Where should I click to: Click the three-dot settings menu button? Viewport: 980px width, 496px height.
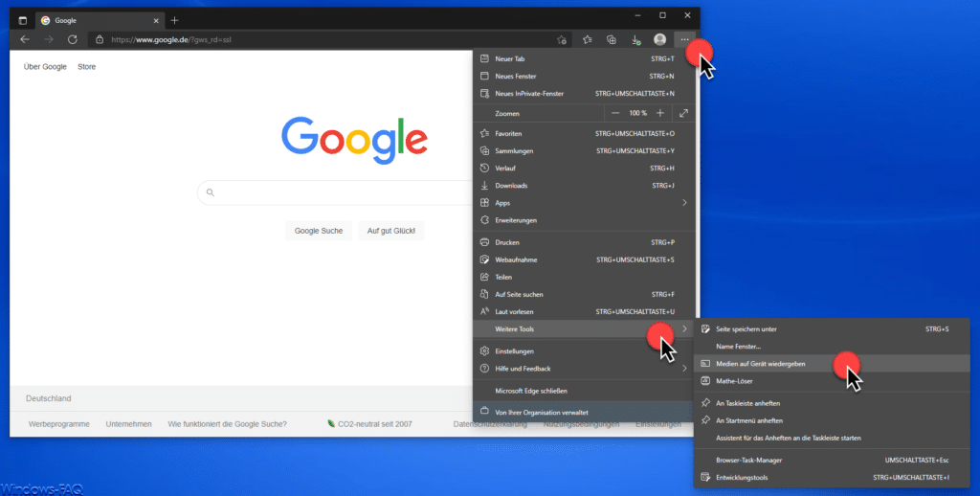coord(685,39)
